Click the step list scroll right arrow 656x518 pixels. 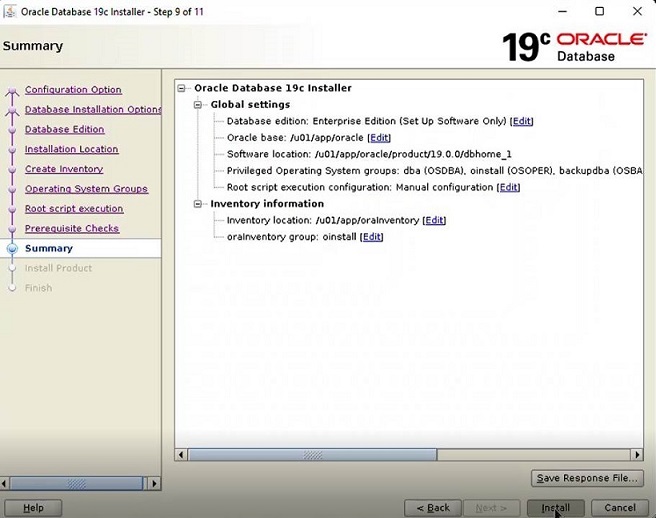coord(154,484)
